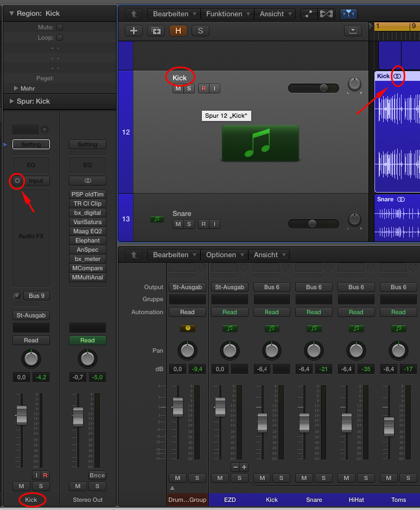Click the Snare track volume slider
Screen dimensions: 420x510
[314, 224]
